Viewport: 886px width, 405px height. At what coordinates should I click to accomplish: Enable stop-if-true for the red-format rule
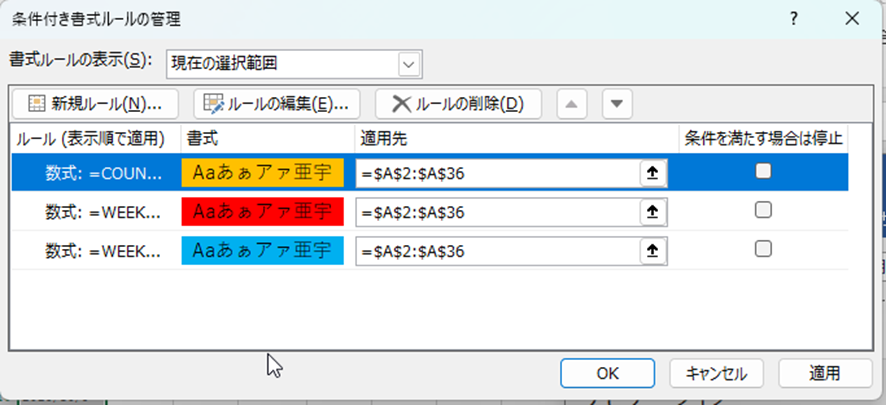(763, 210)
